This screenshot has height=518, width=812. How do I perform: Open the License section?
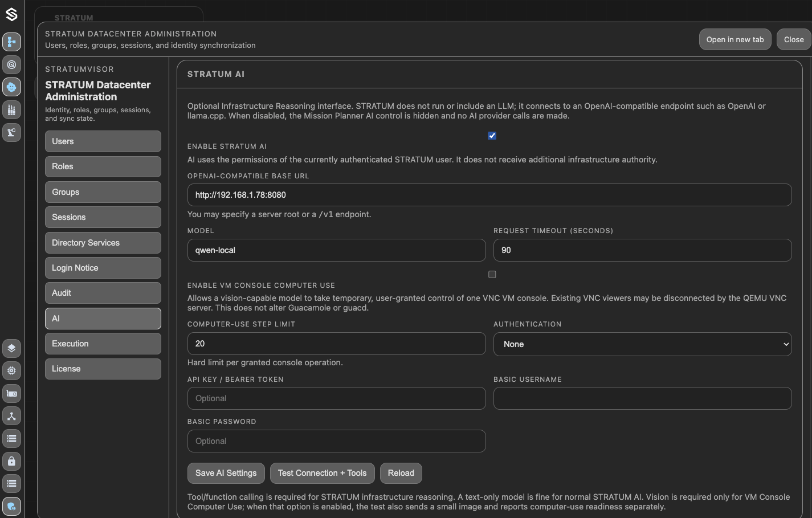pos(103,369)
